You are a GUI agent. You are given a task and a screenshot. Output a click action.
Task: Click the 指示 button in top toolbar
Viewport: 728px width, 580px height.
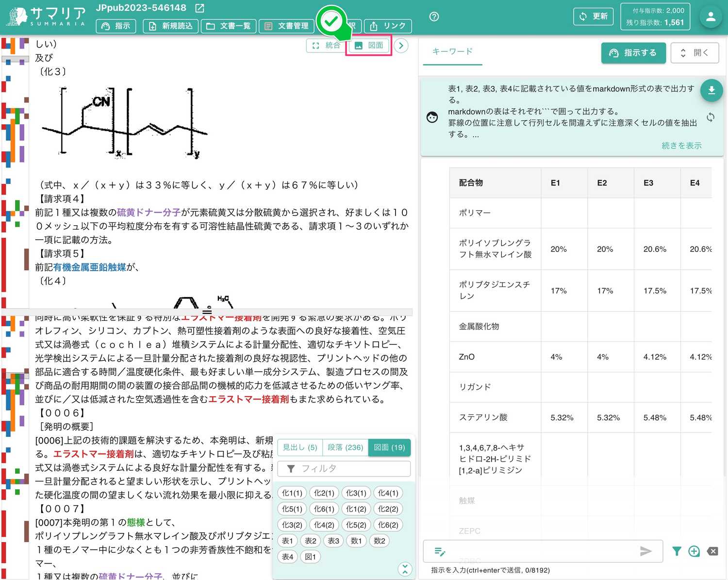coord(116,26)
